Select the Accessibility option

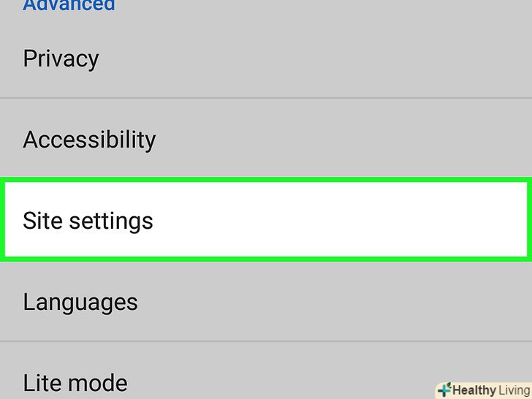266,140
